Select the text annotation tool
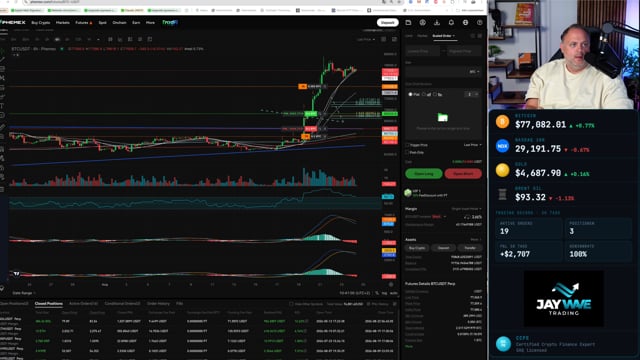The image size is (640, 360). coord(2,106)
